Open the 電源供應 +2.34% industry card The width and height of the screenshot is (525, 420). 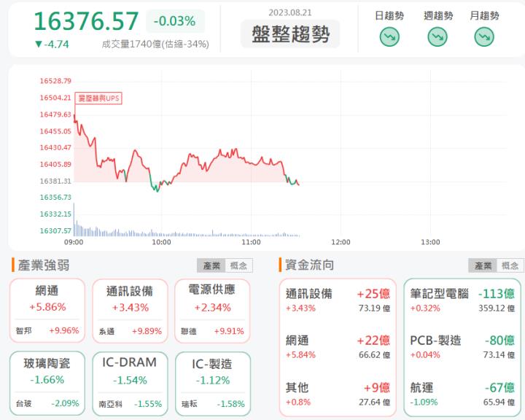tap(212, 311)
